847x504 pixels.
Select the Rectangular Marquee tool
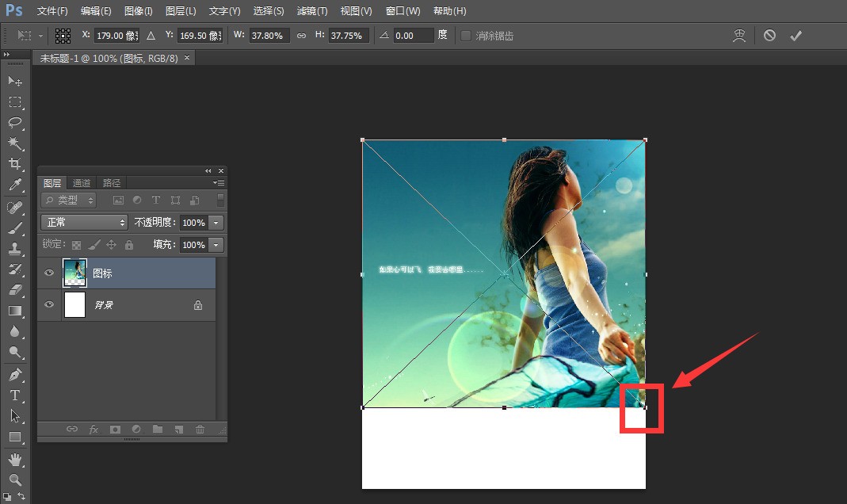tap(14, 101)
